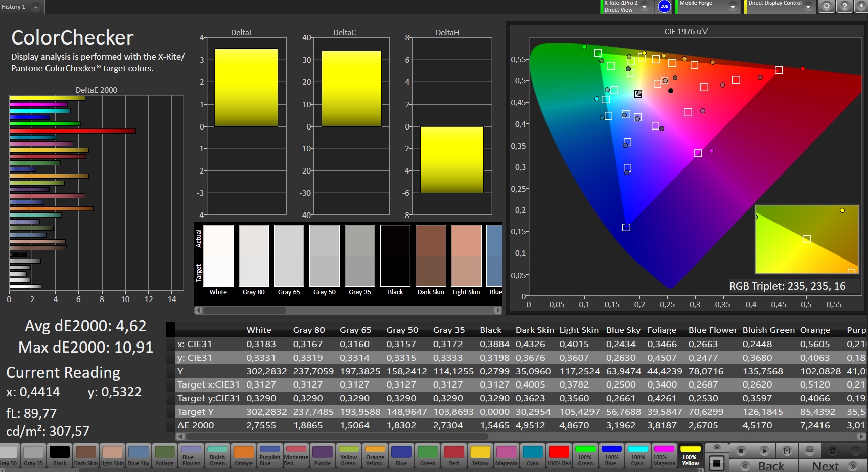
Task: Click right arrow of data table scrollbar
Action: [862, 436]
